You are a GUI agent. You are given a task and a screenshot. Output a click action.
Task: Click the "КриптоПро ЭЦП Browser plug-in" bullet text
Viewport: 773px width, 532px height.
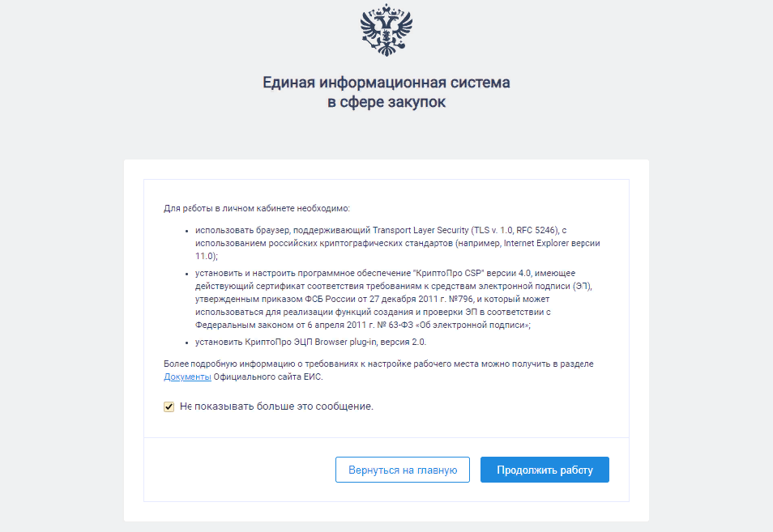[313, 342]
